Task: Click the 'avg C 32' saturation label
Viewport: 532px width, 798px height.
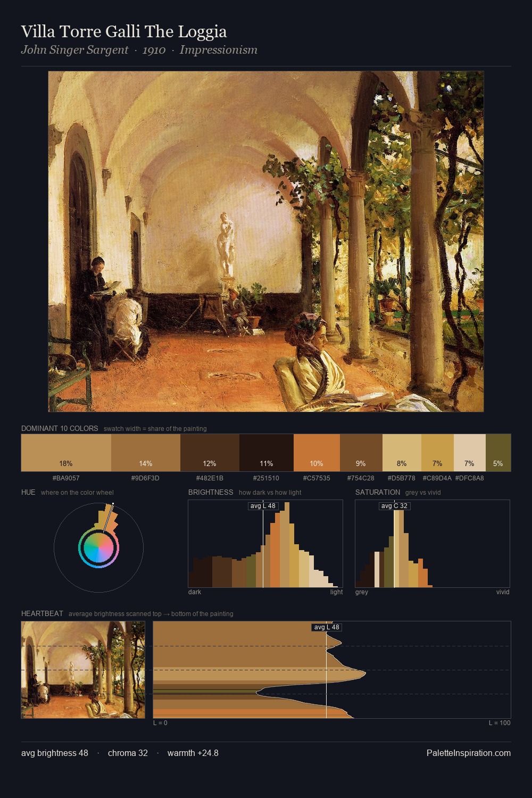Action: (x=394, y=506)
